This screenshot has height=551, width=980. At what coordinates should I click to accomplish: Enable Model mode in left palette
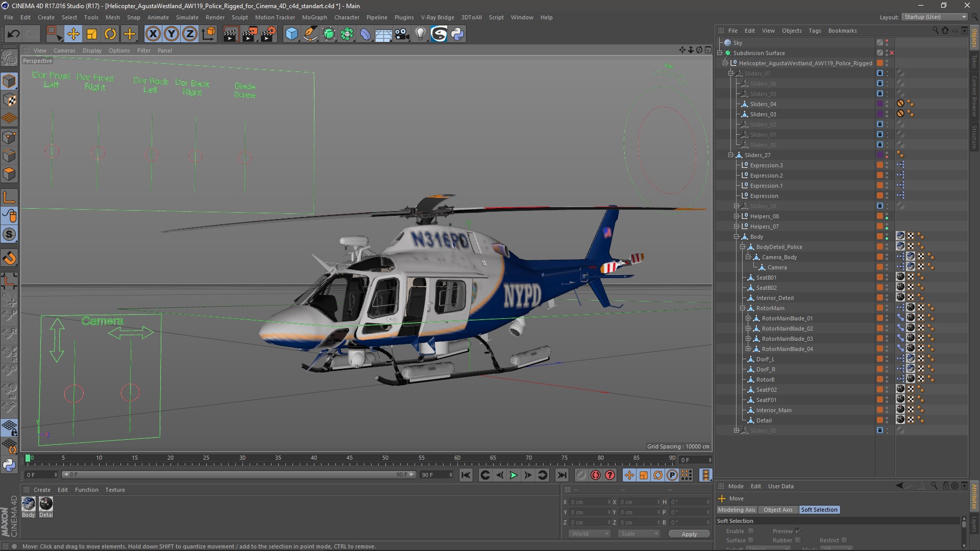click(9, 81)
